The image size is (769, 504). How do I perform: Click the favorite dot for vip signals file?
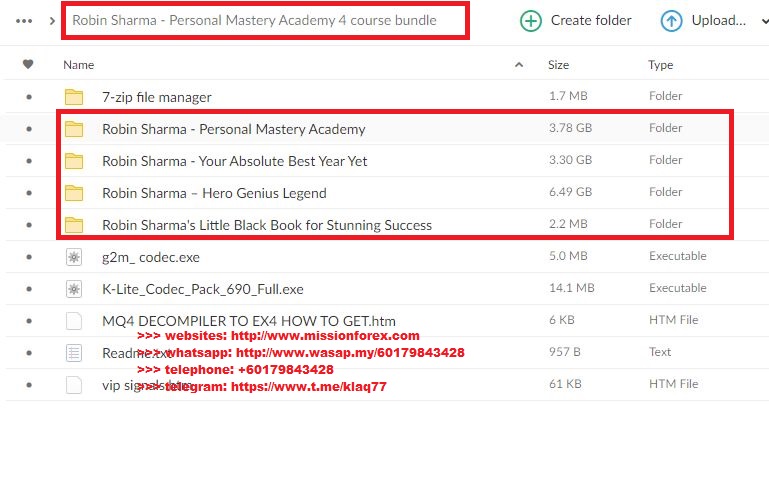tap(29, 385)
